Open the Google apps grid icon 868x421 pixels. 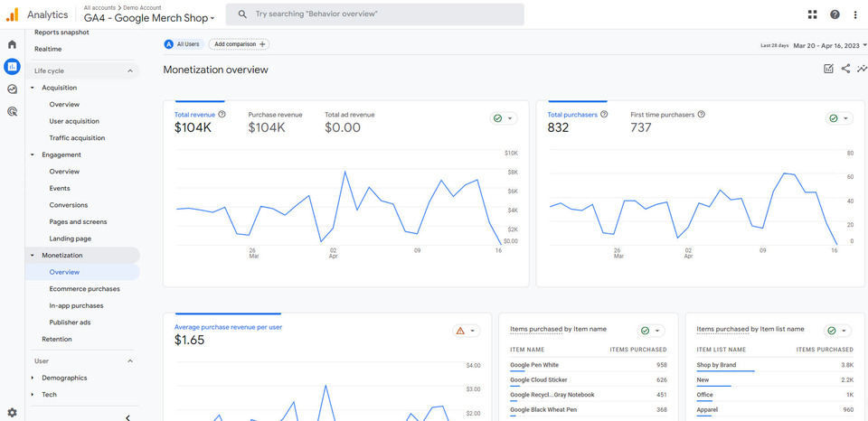click(812, 14)
